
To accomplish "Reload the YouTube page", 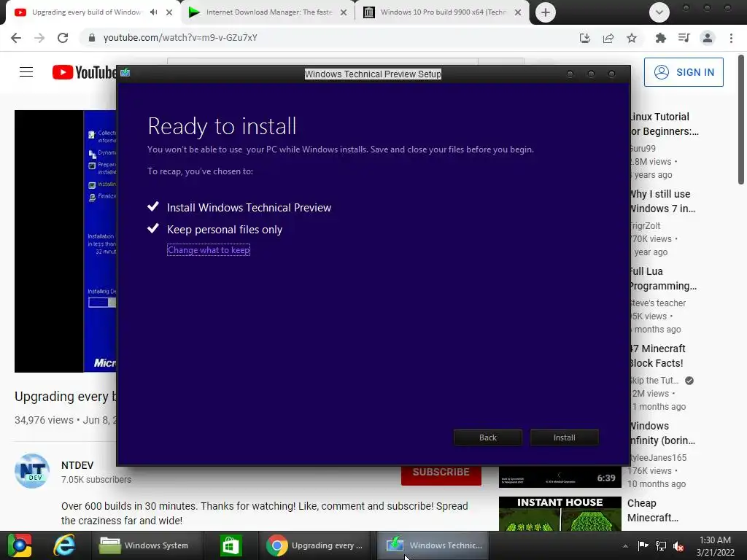I will (x=63, y=38).
